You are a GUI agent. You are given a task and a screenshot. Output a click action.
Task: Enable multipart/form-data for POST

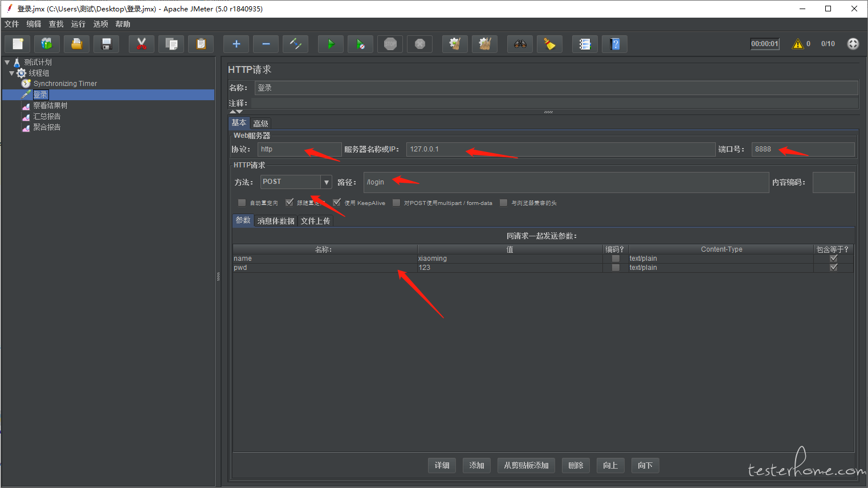click(x=397, y=203)
